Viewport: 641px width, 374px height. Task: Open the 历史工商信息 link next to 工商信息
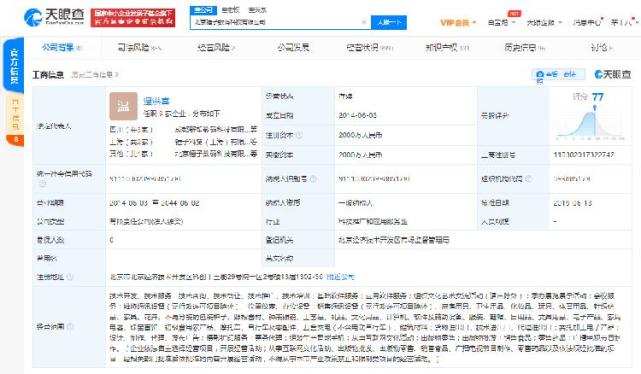[95, 75]
